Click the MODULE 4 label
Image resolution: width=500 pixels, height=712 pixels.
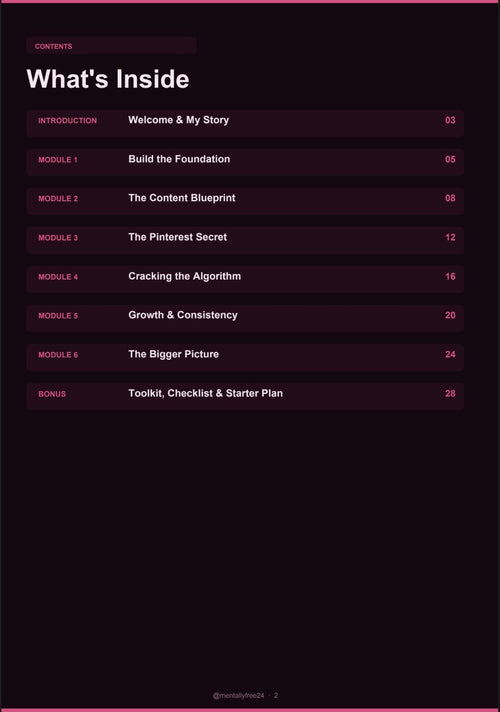58,277
